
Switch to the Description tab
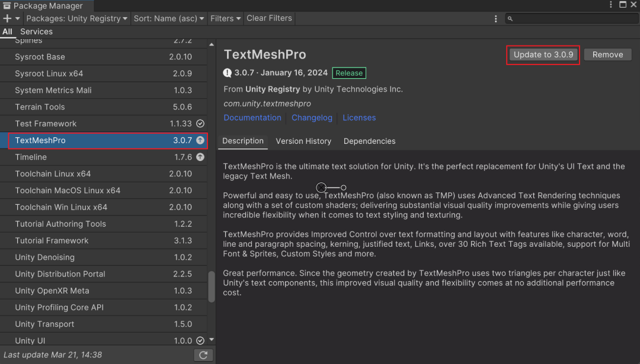[243, 141]
